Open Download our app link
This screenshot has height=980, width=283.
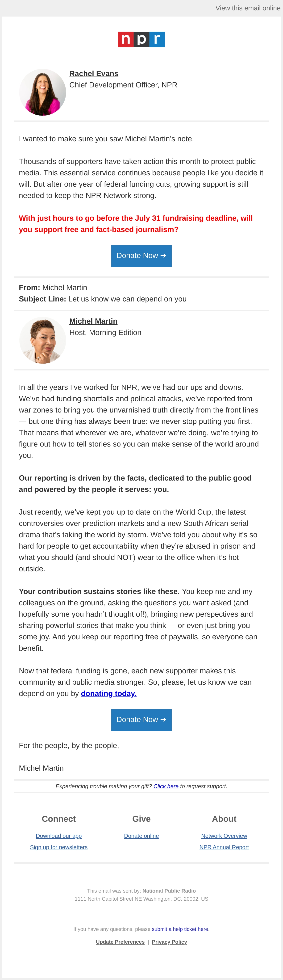pyautogui.click(x=58, y=835)
